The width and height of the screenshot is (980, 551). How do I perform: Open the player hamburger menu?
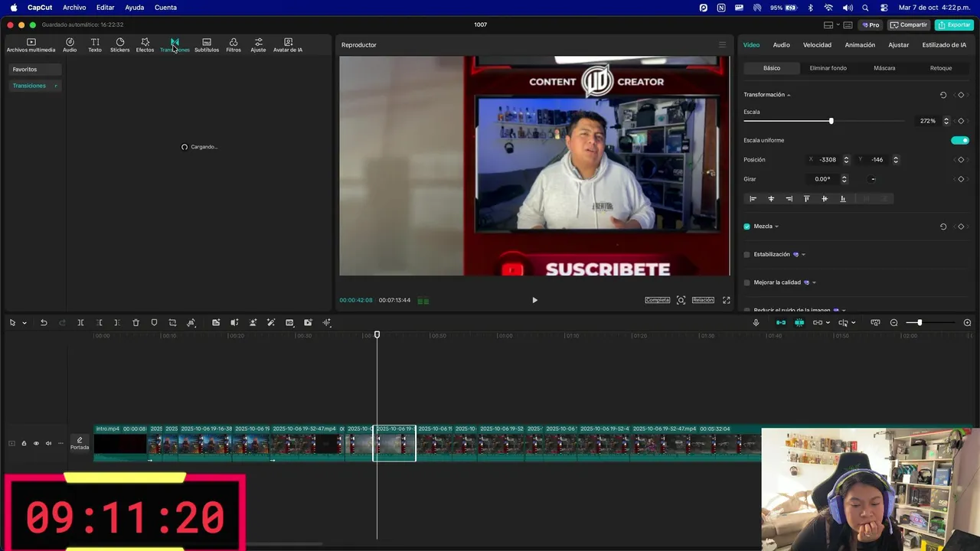[722, 44]
